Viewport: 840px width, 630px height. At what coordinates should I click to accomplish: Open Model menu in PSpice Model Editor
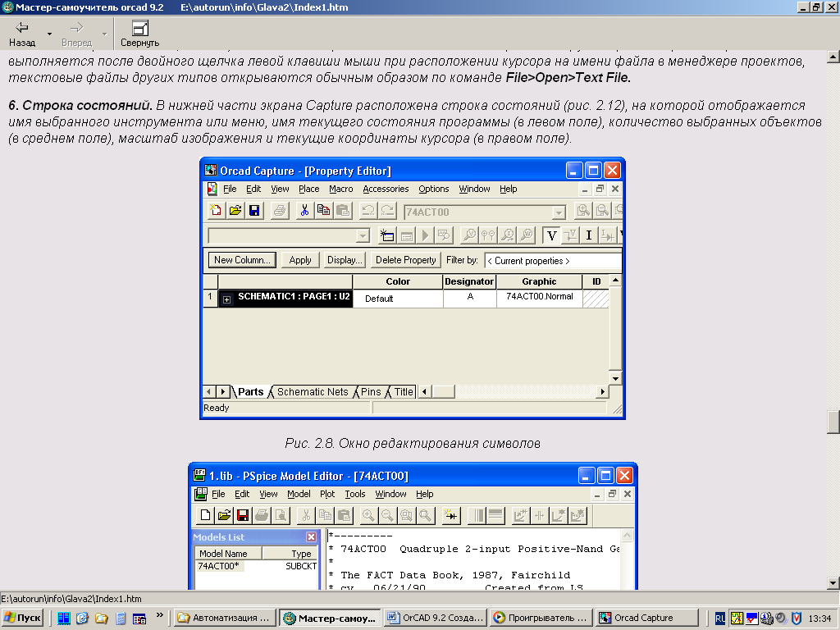click(x=299, y=494)
